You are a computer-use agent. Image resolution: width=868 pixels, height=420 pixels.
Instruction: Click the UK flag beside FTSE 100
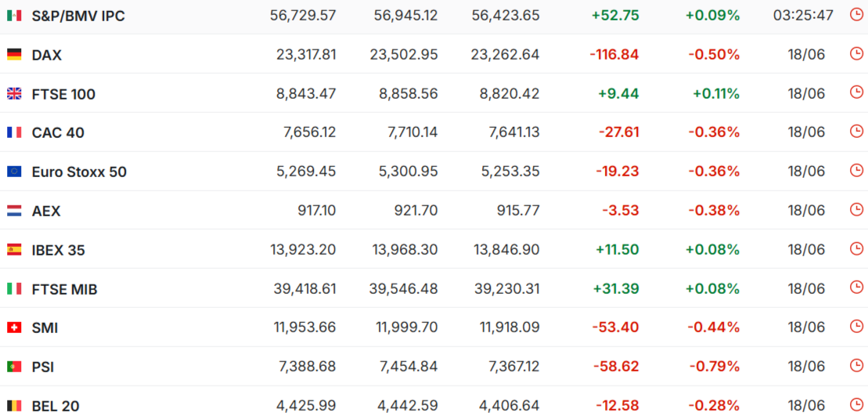click(x=14, y=94)
